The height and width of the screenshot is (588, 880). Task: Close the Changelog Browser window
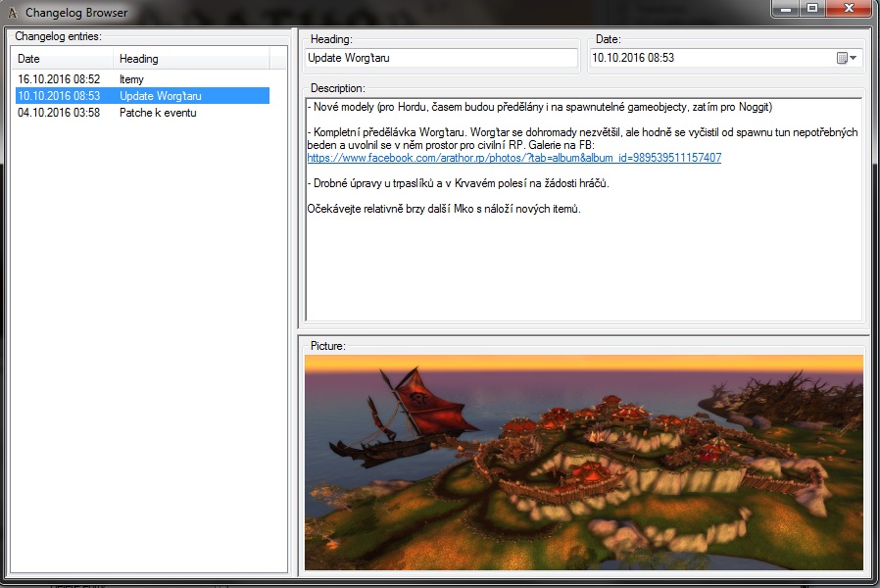[x=849, y=9]
